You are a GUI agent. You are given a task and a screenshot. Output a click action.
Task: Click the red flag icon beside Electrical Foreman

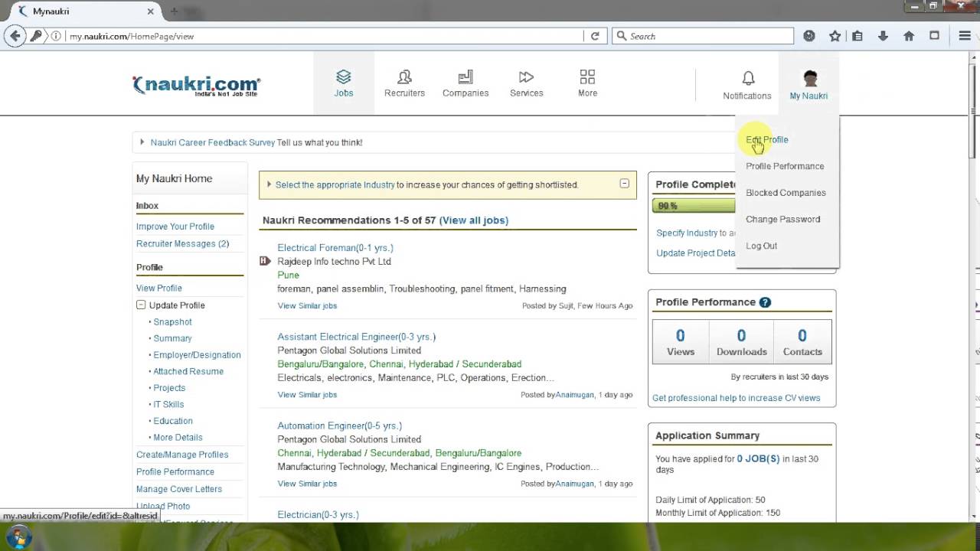coord(265,261)
